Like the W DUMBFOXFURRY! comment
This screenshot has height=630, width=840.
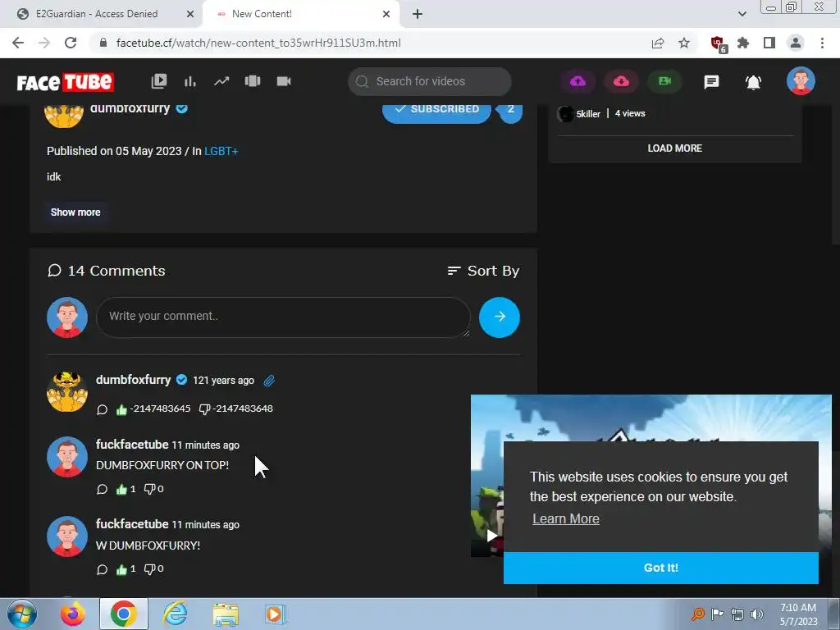121,569
